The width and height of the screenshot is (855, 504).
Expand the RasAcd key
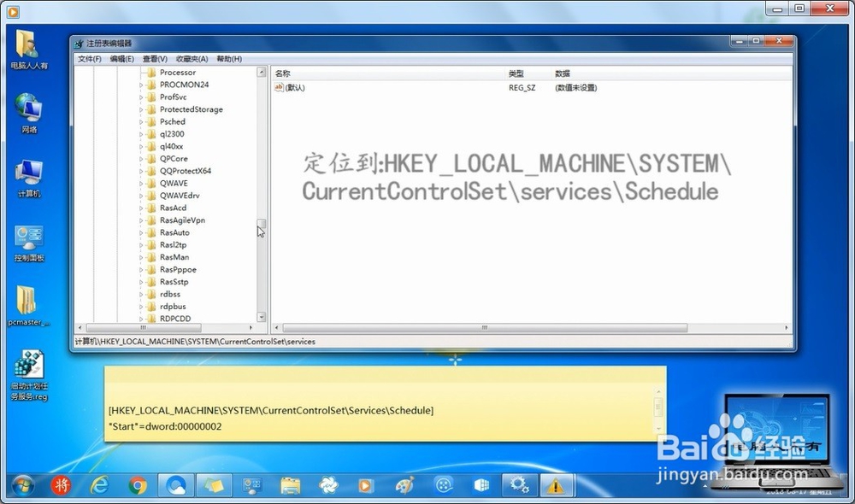[x=141, y=208]
